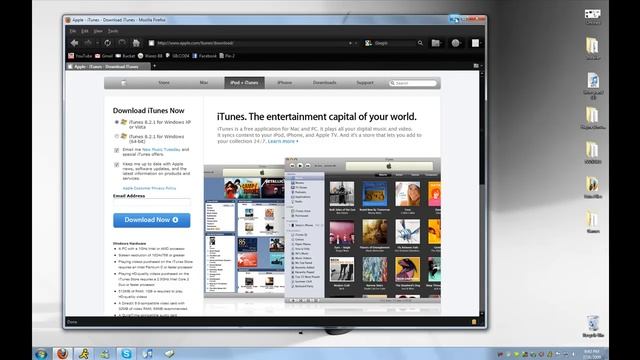
Task: Open the Recycle Bin on the desktop
Action: tap(593, 327)
